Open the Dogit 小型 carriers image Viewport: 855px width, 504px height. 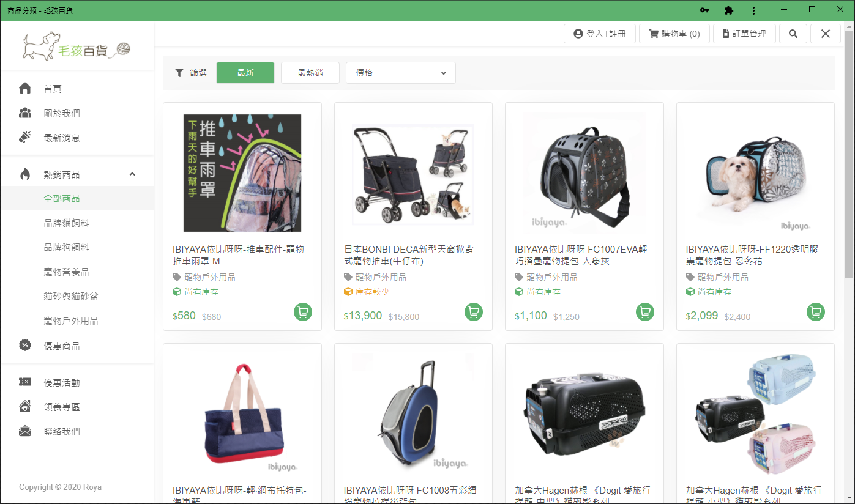click(755, 415)
